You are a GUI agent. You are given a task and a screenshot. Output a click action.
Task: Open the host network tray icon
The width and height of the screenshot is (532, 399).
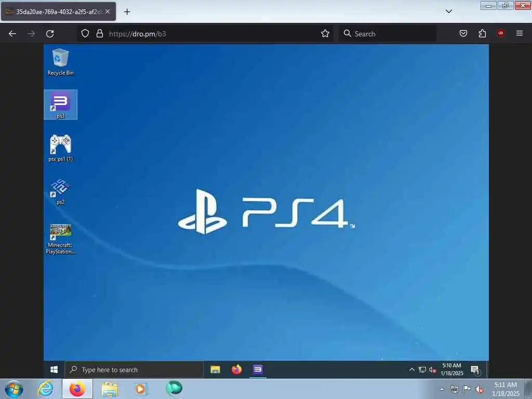pos(454,389)
